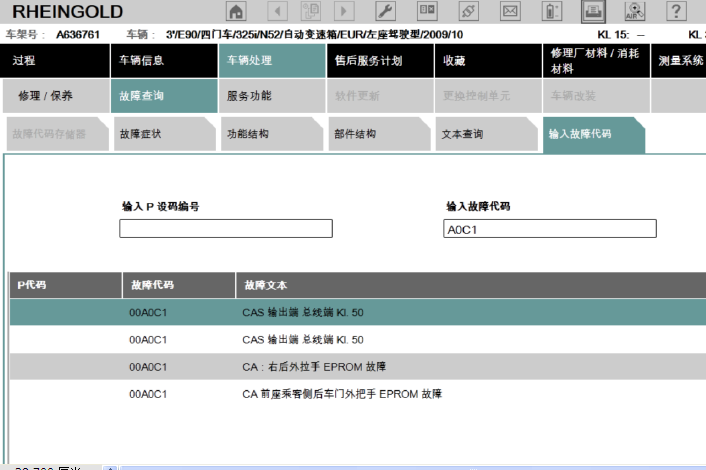The width and height of the screenshot is (706, 470).
Task: Open the 过程 menu tab
Action: pyautogui.click(x=55, y=60)
